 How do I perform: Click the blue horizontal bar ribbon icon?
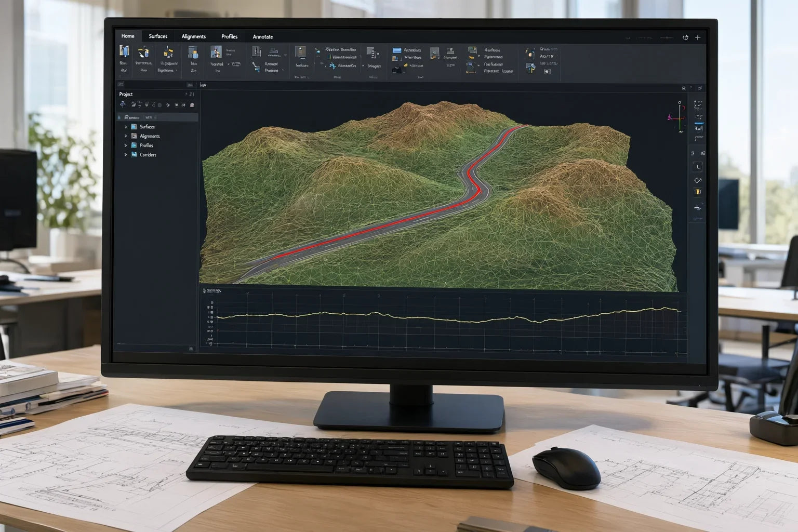click(397, 50)
